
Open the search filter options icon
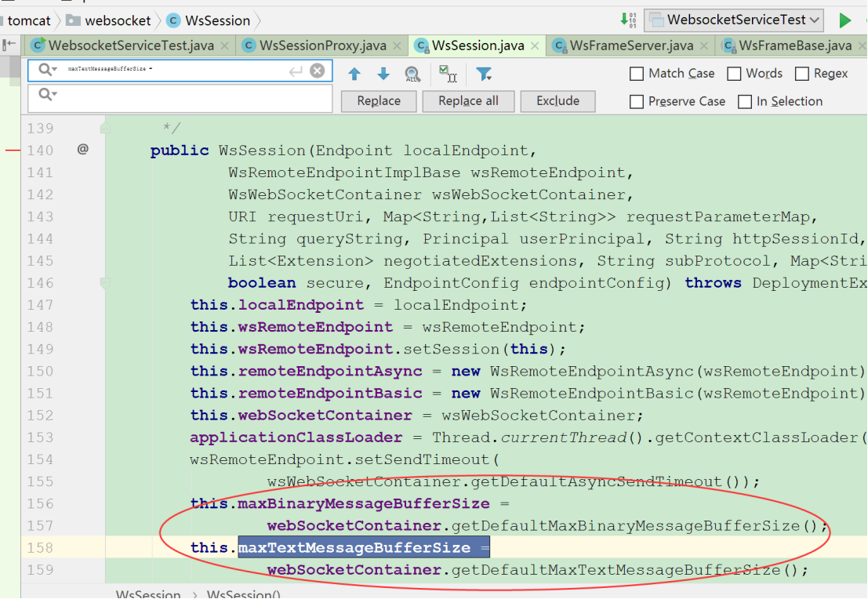click(482, 74)
